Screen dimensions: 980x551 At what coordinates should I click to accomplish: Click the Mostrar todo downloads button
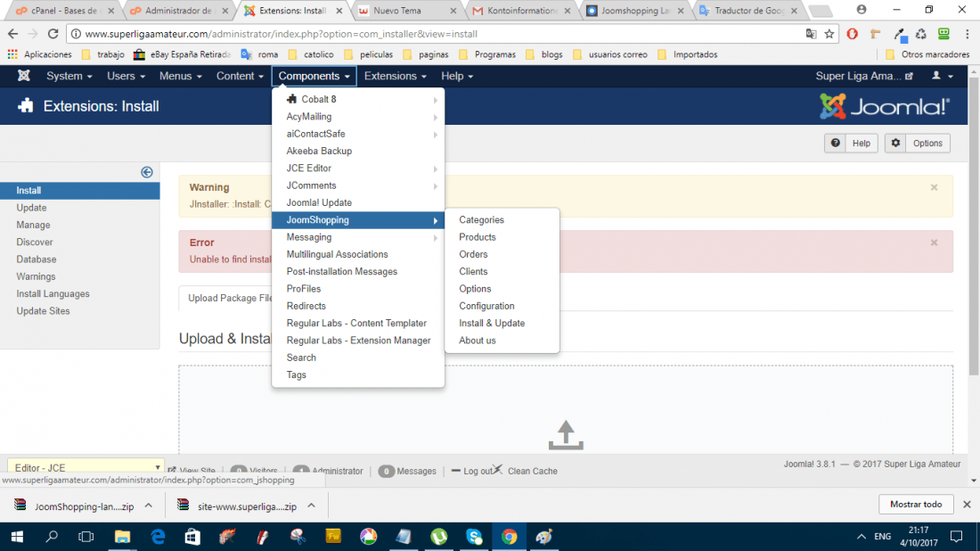916,504
